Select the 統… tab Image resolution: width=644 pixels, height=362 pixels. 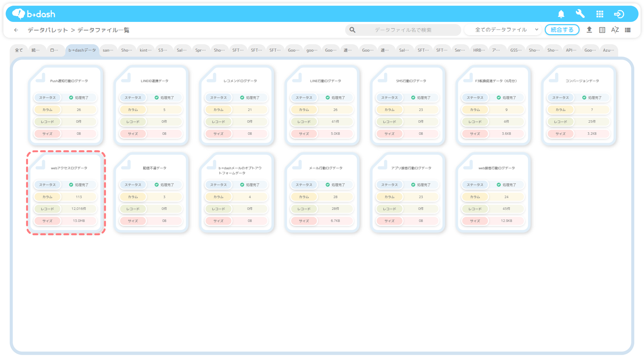[35, 50]
